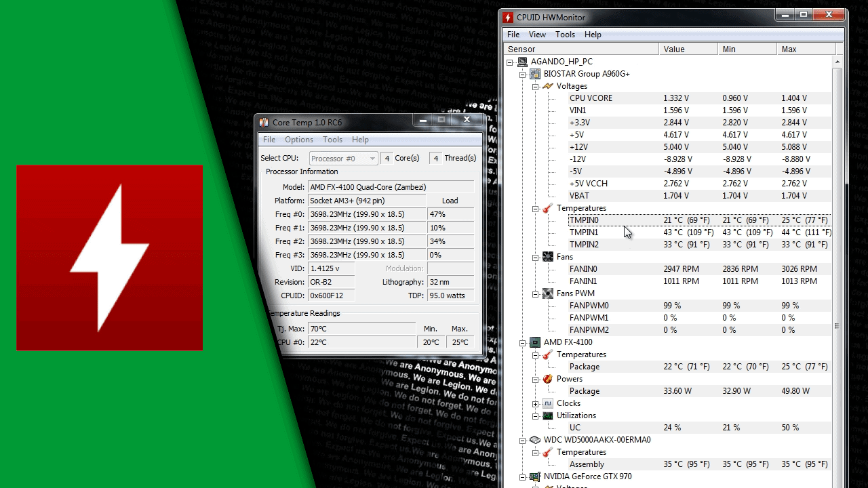Click the HWMonitor title bar lightning icon
The image size is (868, 488).
[508, 17]
